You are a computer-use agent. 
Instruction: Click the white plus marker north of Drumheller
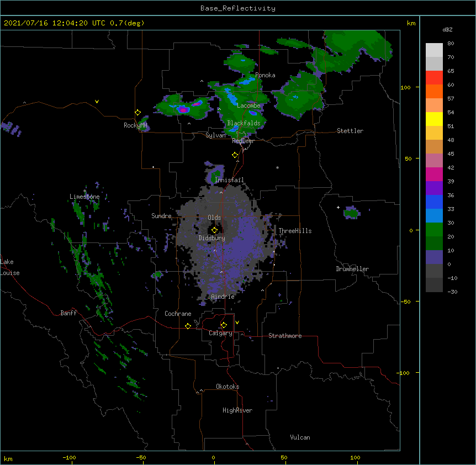[x=338, y=207]
